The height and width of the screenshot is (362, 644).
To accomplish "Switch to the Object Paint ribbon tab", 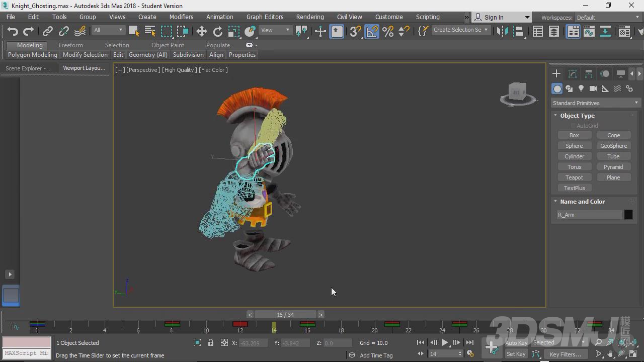I will coord(168,45).
